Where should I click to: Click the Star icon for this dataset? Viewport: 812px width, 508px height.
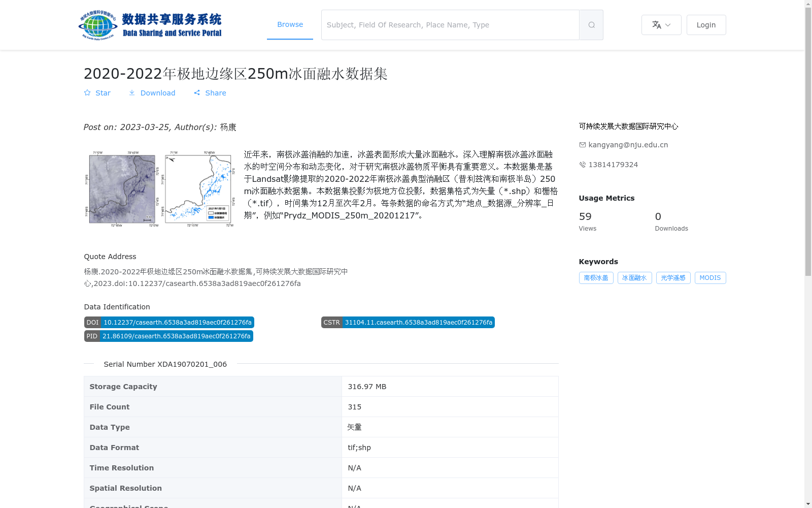click(87, 93)
